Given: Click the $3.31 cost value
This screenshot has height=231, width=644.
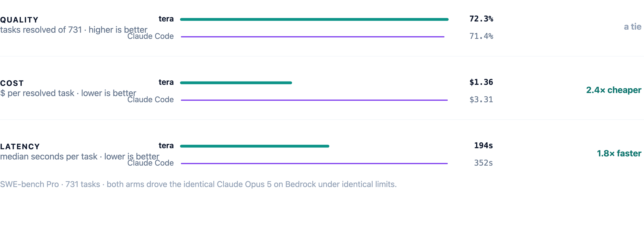Looking at the screenshot, I should (x=481, y=100).
